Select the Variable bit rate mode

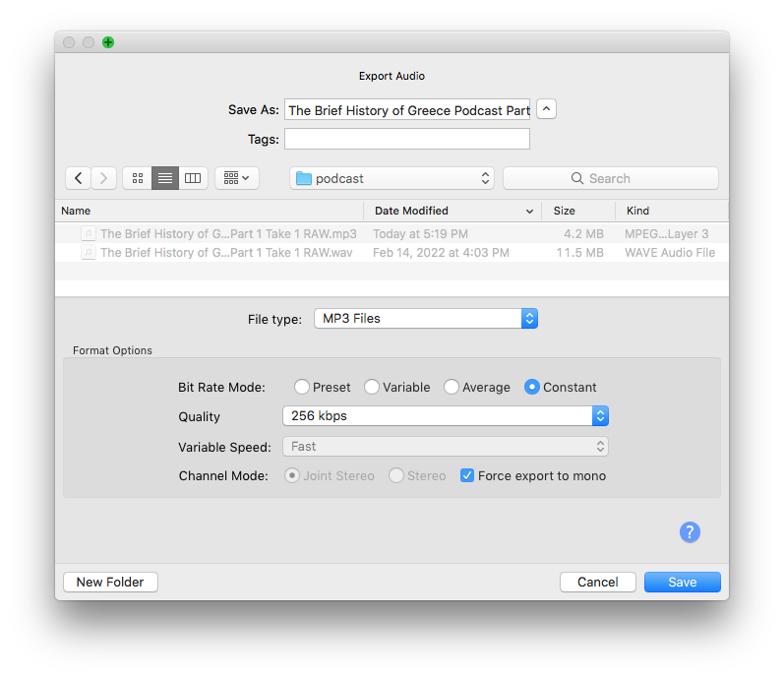372,387
